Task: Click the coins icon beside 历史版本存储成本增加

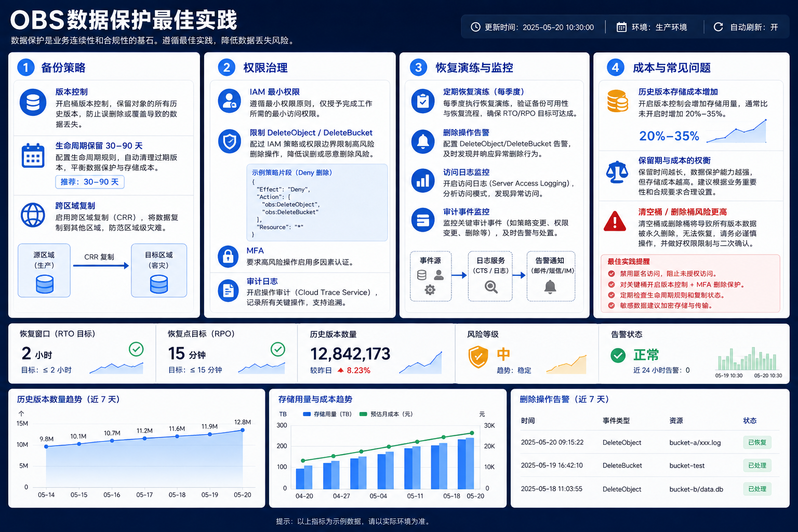Action: [617, 101]
